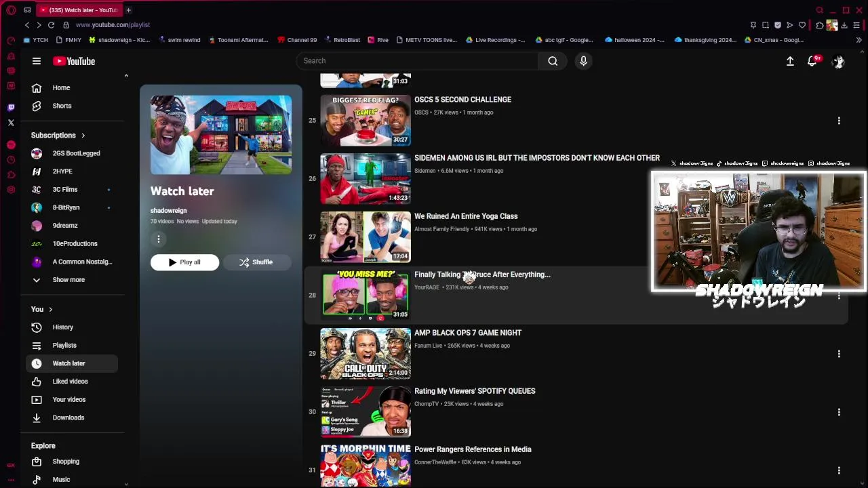Image resolution: width=868 pixels, height=488 pixels.
Task: Click the search magnifier button
Action: [x=553, y=61]
